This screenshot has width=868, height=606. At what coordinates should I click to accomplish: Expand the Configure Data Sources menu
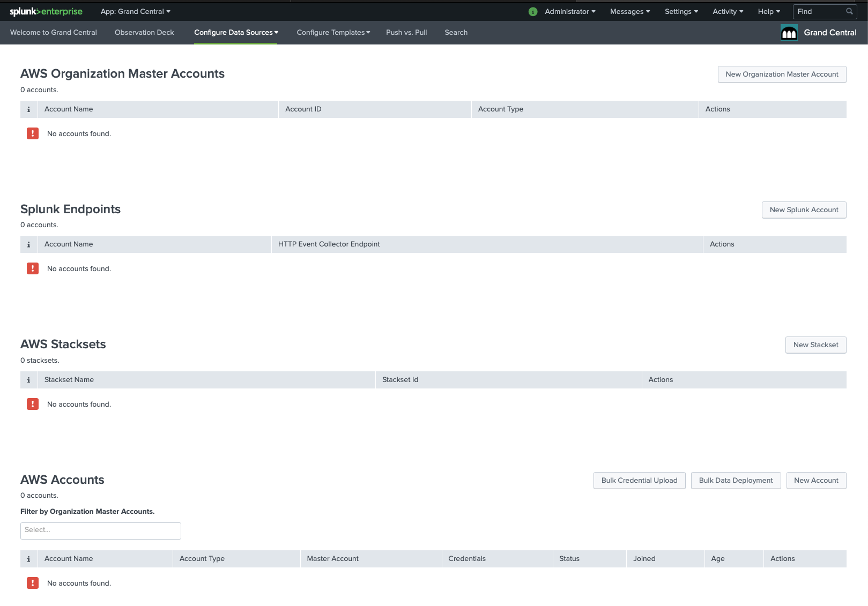pos(236,33)
